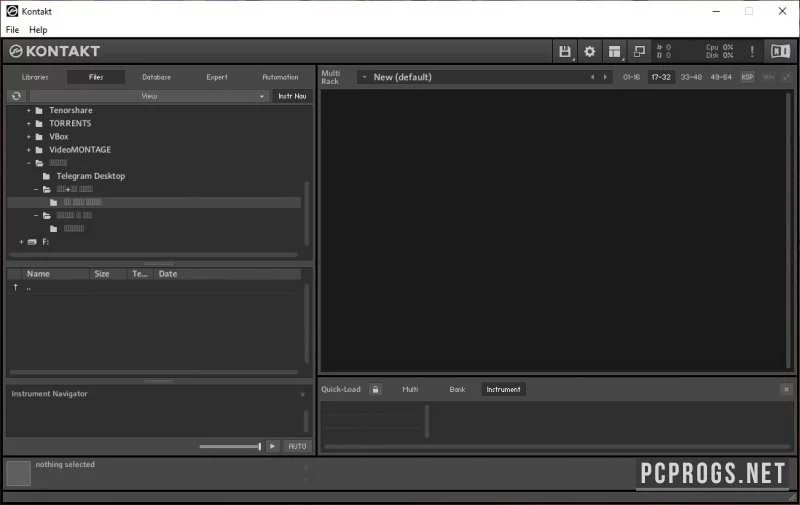Sort the file list by Te... column
This screenshot has width=800, height=505.
coord(140,274)
